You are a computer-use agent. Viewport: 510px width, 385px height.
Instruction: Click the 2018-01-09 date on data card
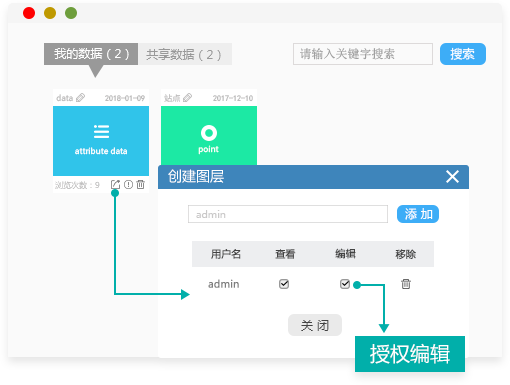click(125, 98)
